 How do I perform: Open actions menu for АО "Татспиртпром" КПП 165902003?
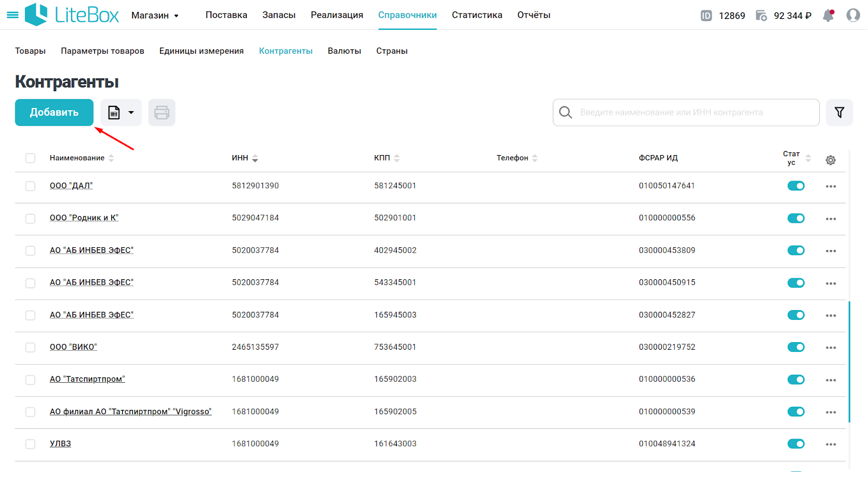pyautogui.click(x=831, y=380)
